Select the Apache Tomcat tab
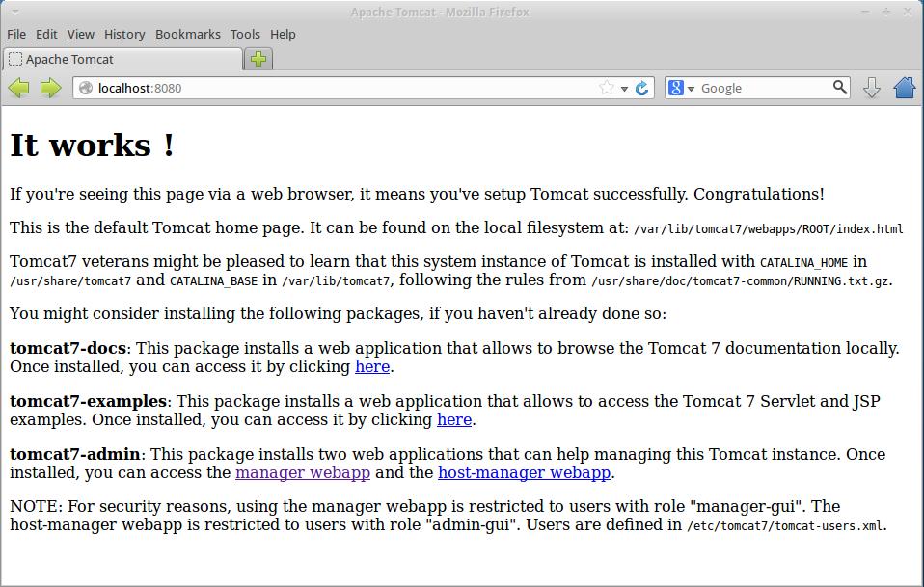The height and width of the screenshot is (587, 924). click(x=122, y=59)
